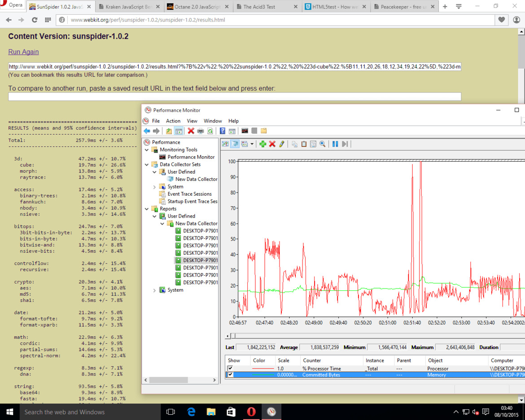Screen dimensions: 525x420
Task: Open Action menu in Performance Monitor
Action: pos(173,121)
